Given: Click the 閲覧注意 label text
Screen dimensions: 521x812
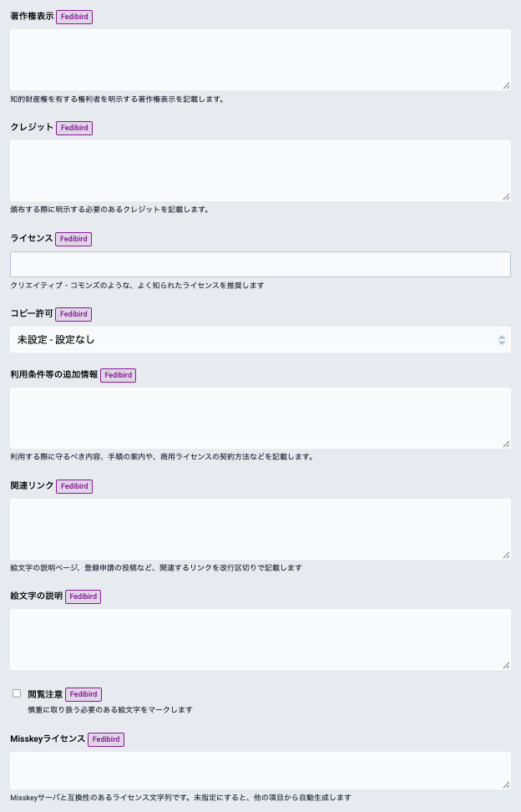Looking at the screenshot, I should pos(45,694).
